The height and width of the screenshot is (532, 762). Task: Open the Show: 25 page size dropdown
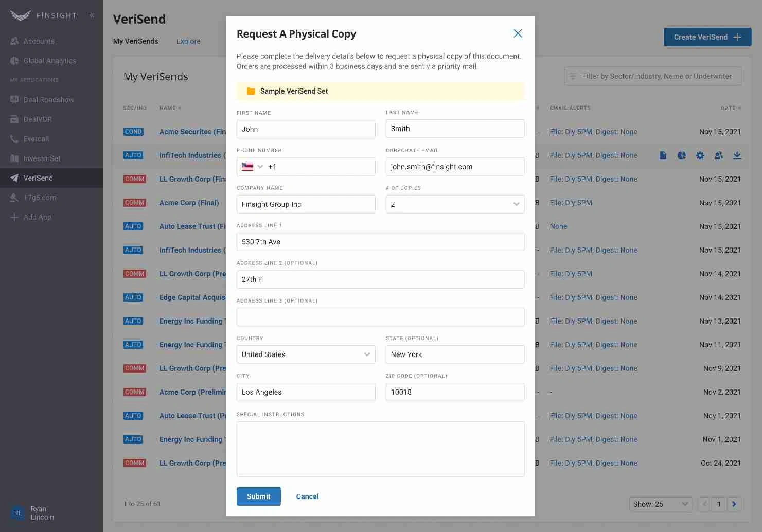click(x=660, y=504)
